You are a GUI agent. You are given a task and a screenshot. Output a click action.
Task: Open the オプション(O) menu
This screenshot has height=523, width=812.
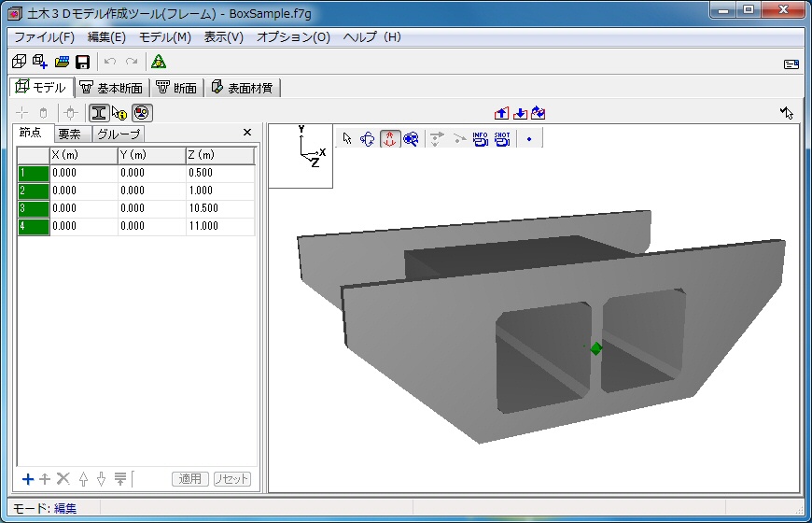click(x=293, y=37)
